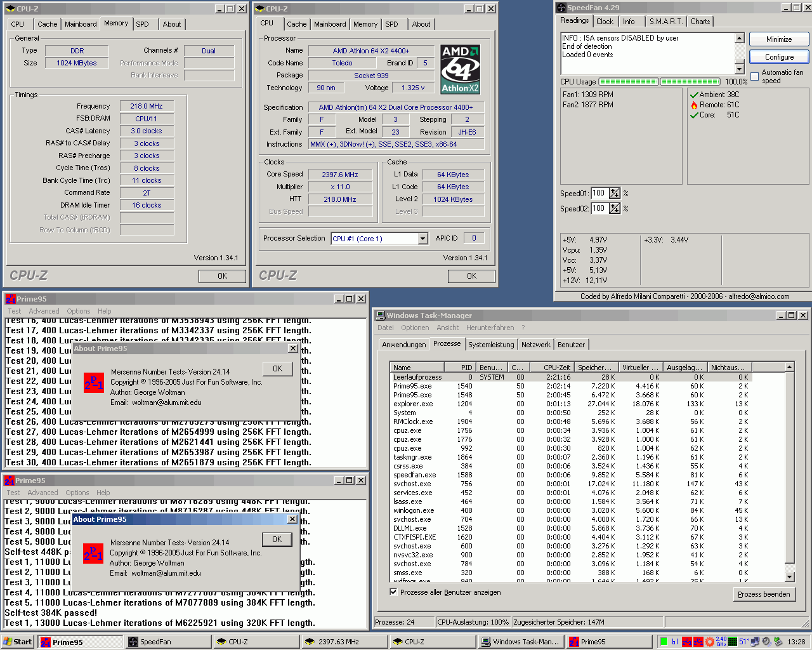The height and width of the screenshot is (650, 812).
Task: Click the Task-Manager process list scroll-up arrow
Action: pos(790,367)
